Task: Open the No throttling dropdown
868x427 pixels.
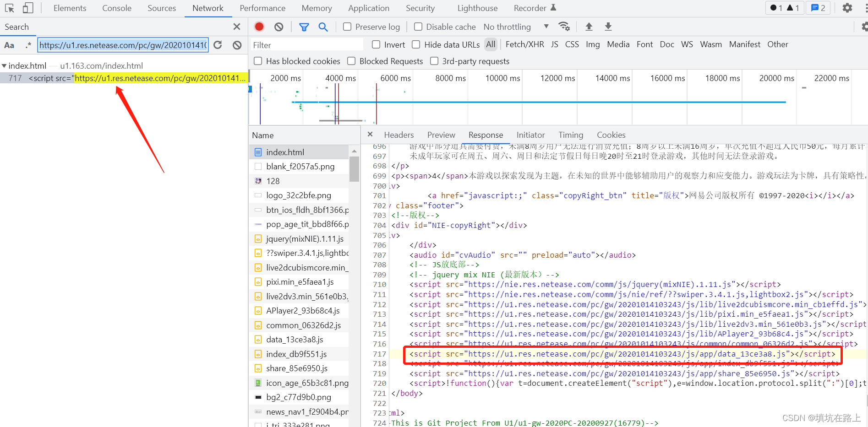Action: [516, 27]
